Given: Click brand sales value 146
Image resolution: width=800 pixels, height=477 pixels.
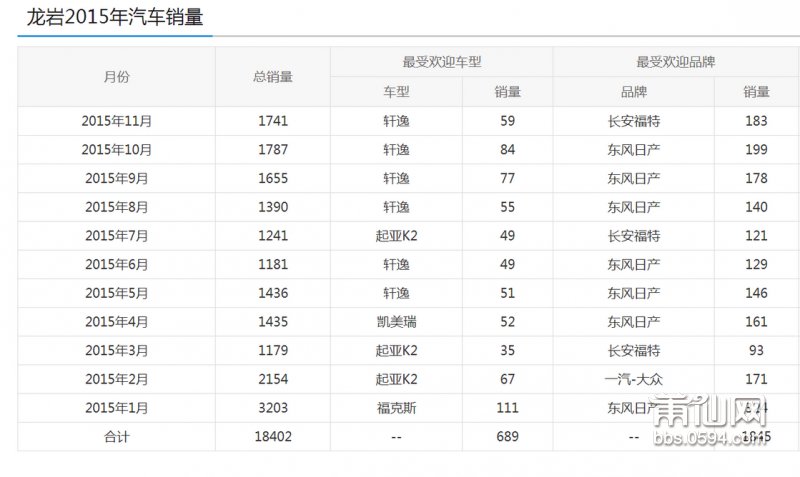Looking at the screenshot, I should [756, 293].
